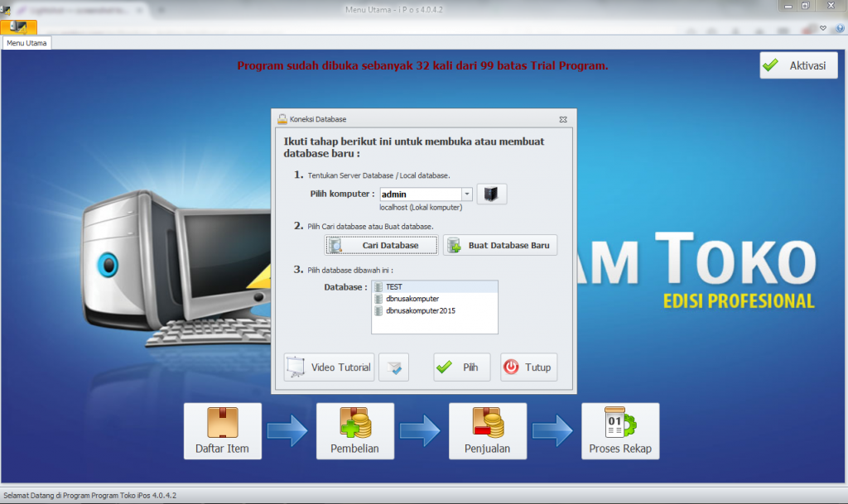Viewport: 848px width, 504px height.
Task: Select the dbnusakomputer database row
Action: pos(435,299)
